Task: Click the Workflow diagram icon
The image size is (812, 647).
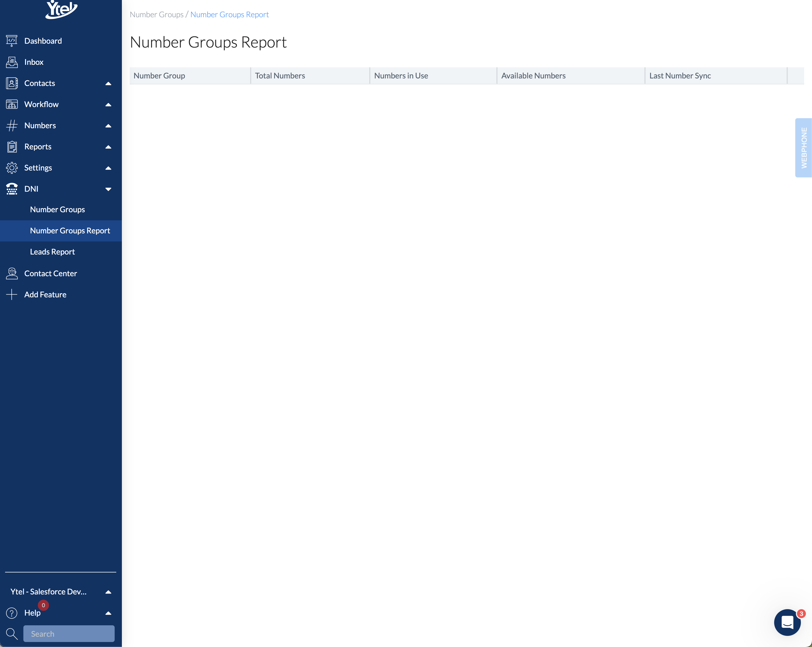Action: (12, 104)
